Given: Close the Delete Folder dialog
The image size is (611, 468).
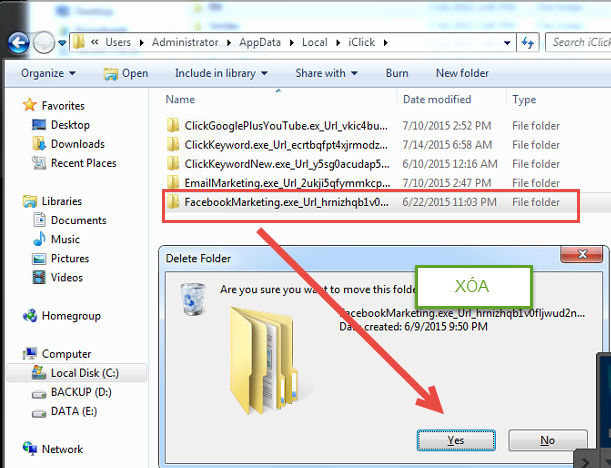Looking at the screenshot, I should (x=583, y=254).
